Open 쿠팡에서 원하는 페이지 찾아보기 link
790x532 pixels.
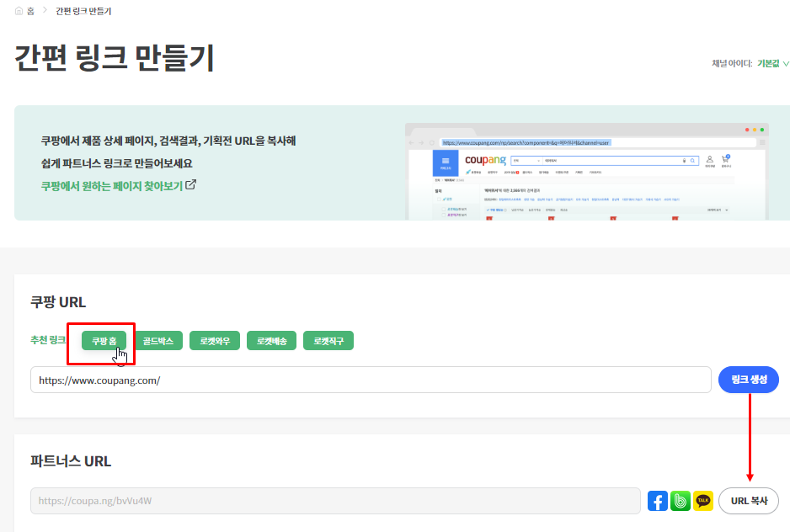pyautogui.click(x=112, y=186)
